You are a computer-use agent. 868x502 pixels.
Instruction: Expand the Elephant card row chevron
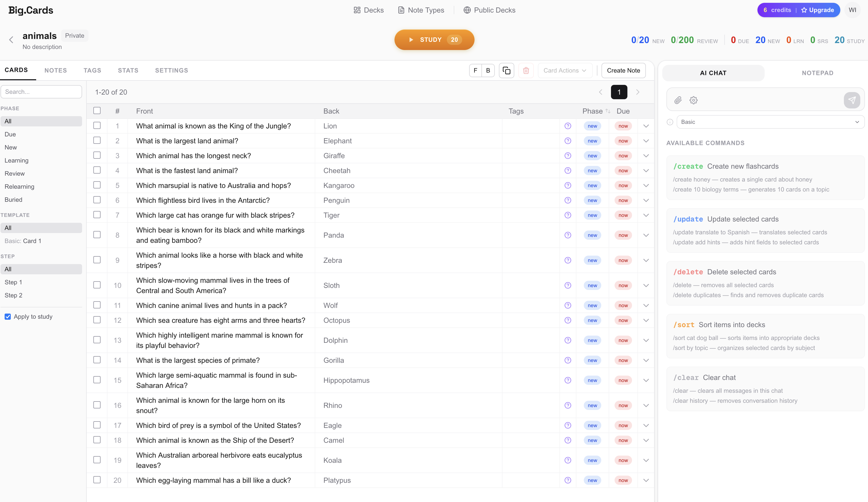pyautogui.click(x=646, y=141)
